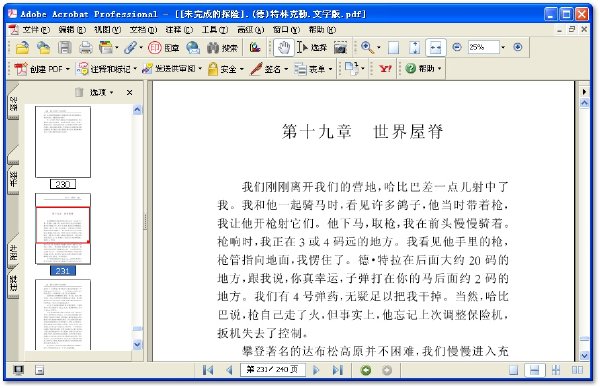Open the View (视图) menu
Screen dimensions: 600x388
(108, 29)
